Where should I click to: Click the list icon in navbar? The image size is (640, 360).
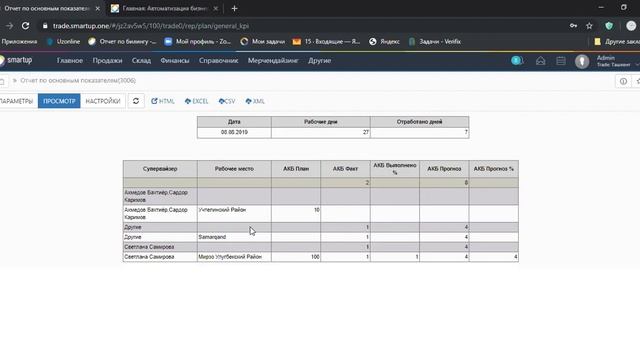561,61
